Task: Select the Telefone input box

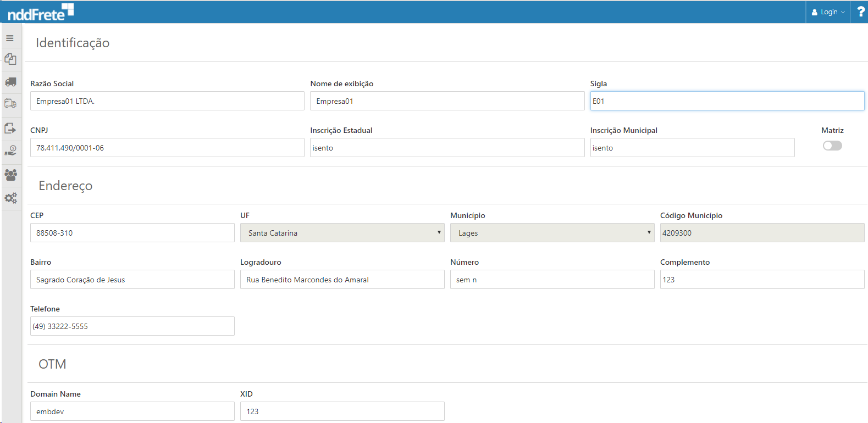Action: 132,326
